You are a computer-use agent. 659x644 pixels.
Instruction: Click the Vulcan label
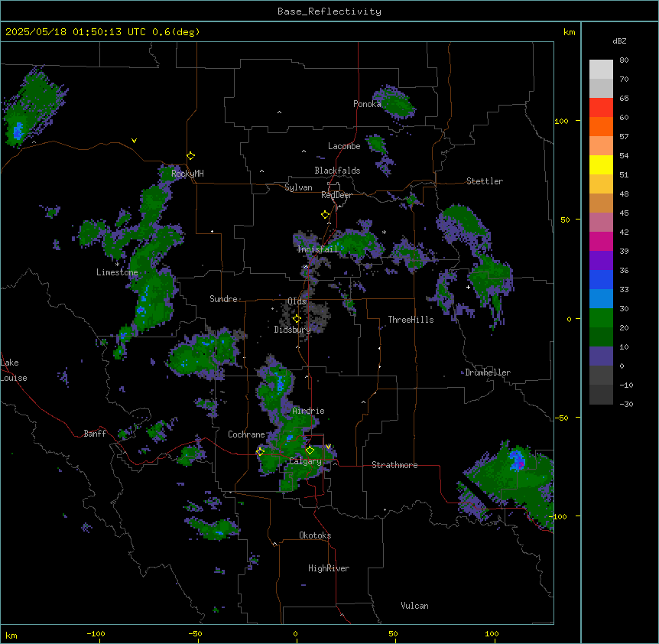[x=414, y=606]
